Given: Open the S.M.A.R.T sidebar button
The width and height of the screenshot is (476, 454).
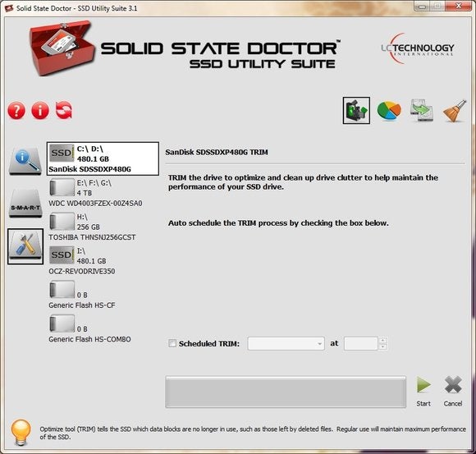Looking at the screenshot, I should [x=25, y=204].
